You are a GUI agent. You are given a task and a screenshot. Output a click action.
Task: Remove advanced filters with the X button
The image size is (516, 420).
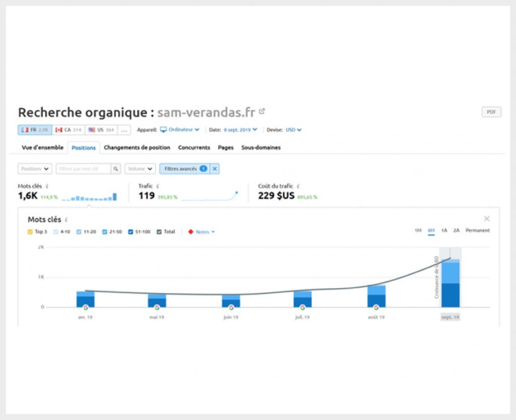coord(215,169)
